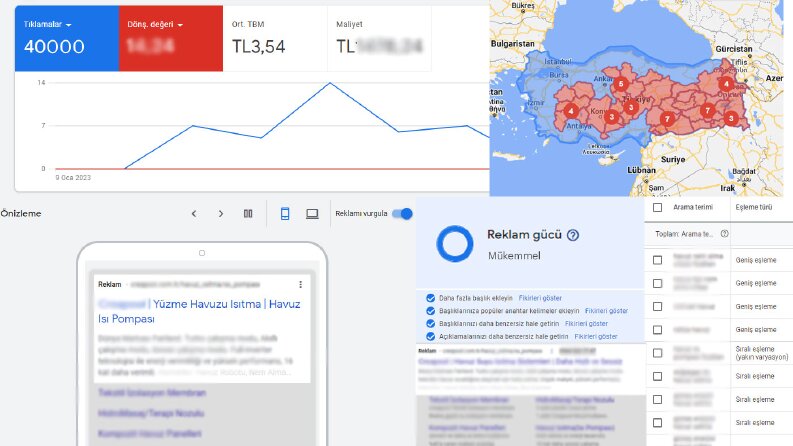
Task: Sort by the Arama terimi column
Action: coord(693,207)
